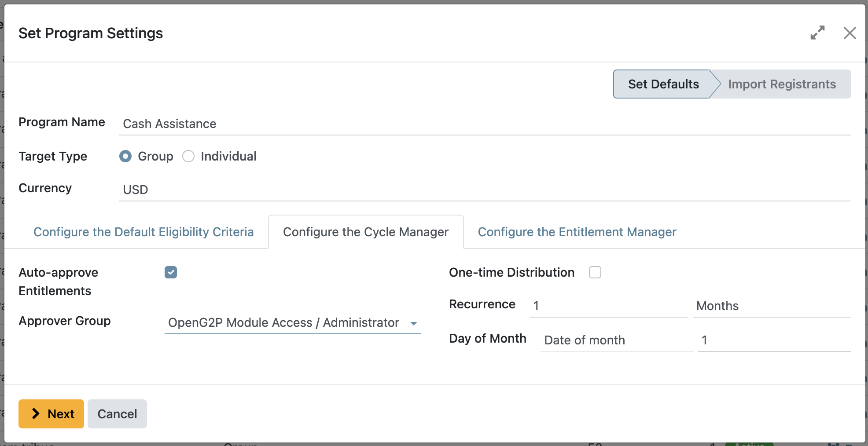Screen dimensions: 868x446
Task: Select the Individual target type
Action: (188, 156)
